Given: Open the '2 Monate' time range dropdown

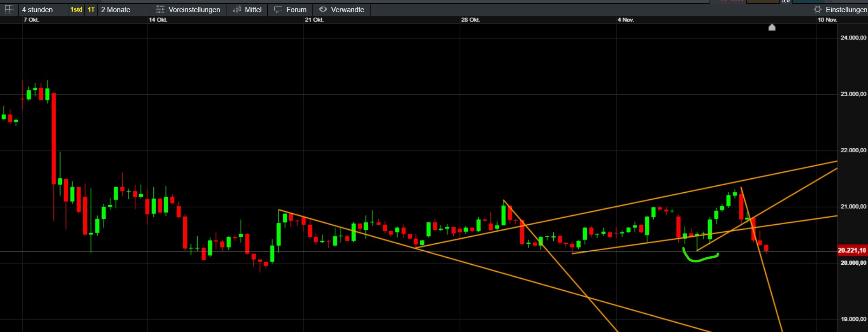Looking at the screenshot, I should point(123,9).
